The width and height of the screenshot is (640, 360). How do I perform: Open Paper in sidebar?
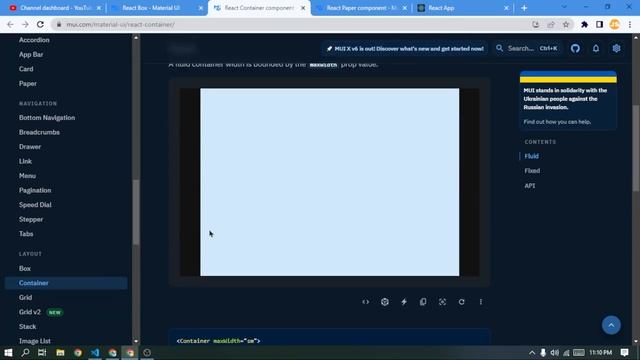[x=28, y=83]
